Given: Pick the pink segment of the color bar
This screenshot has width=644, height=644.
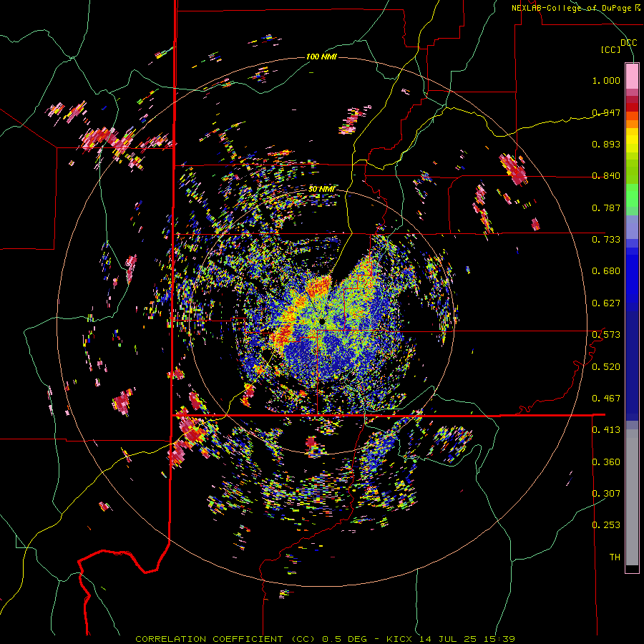Looking at the screenshot, I should 632,77.
